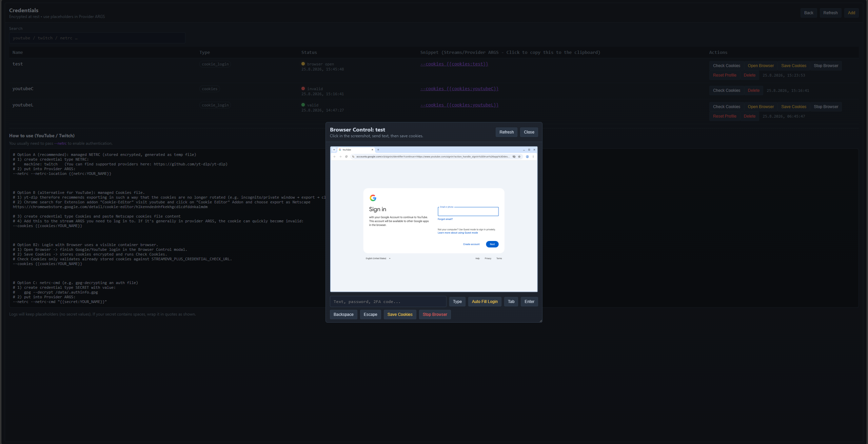Bookmark the page with the star icon
This screenshot has width=868, height=444.
(x=519, y=157)
